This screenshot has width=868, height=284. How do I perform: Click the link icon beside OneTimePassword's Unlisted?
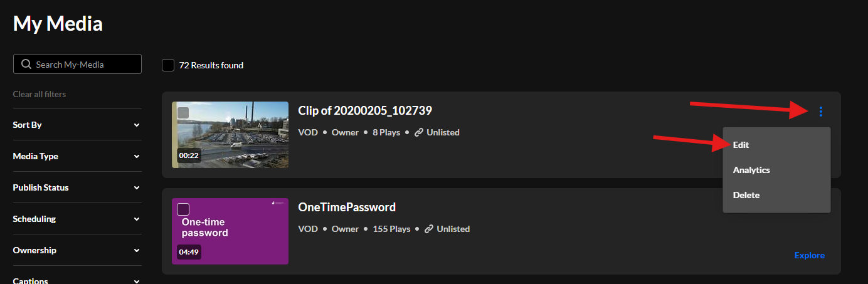[x=429, y=229]
